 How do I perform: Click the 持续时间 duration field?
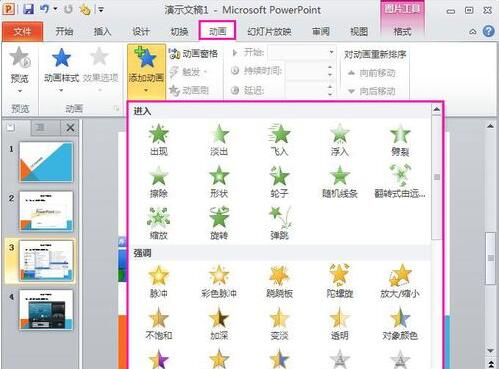click(306, 71)
